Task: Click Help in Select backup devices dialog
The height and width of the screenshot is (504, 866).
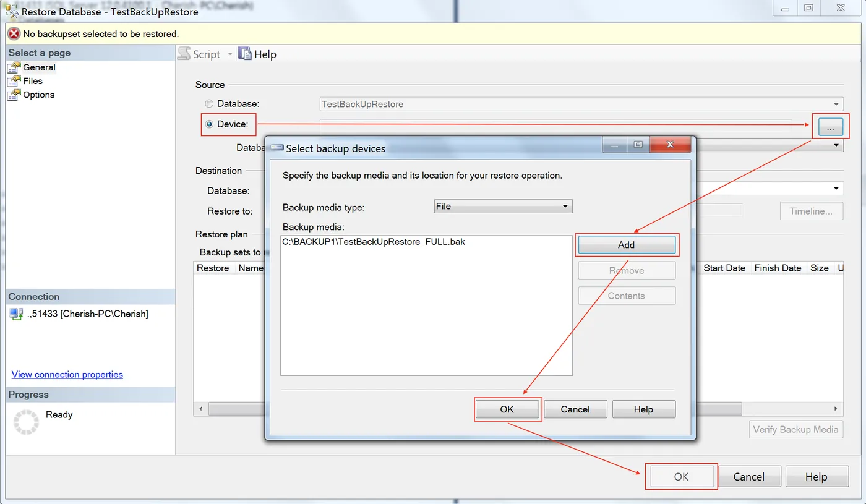Action: click(643, 409)
